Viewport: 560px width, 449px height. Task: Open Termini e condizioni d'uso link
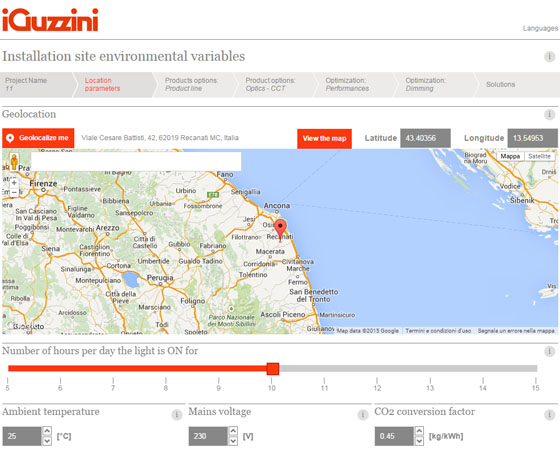click(x=438, y=331)
